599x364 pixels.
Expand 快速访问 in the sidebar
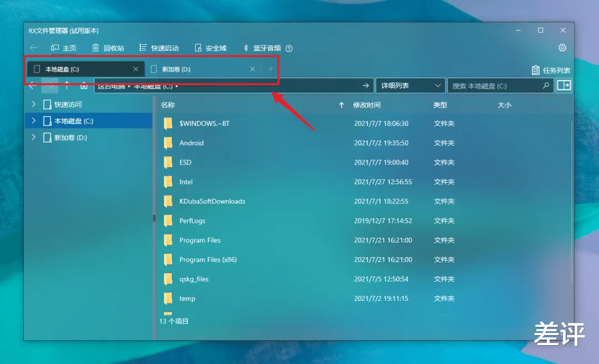[33, 104]
